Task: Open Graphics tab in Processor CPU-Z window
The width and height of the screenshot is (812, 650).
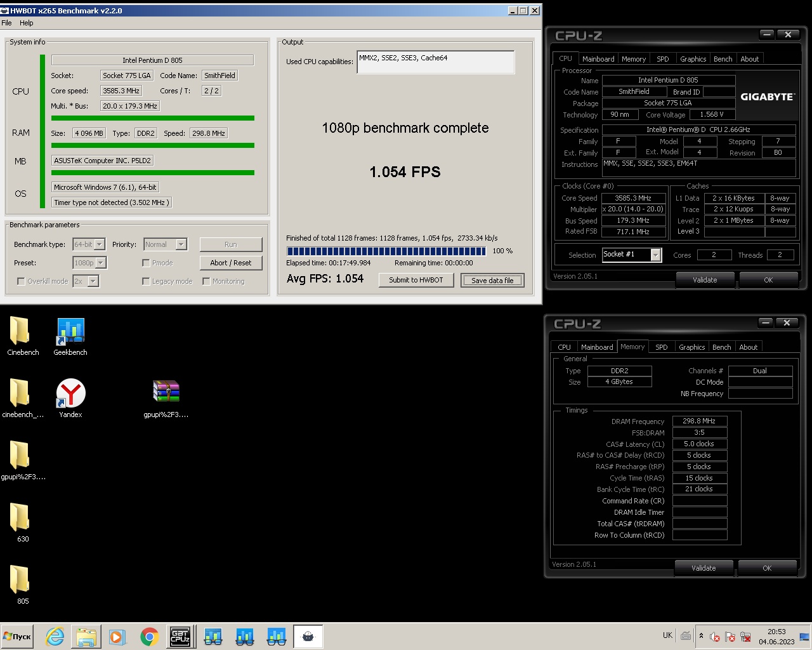Action: tap(693, 59)
